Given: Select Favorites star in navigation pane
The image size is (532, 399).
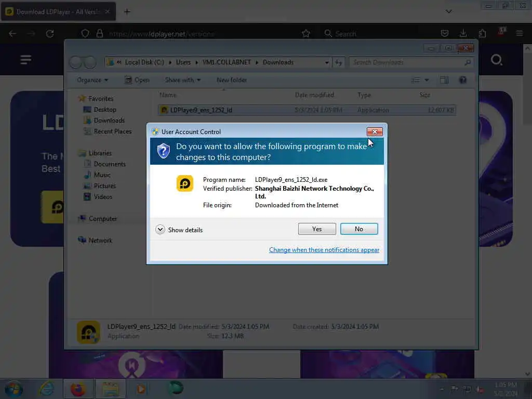Looking at the screenshot, I should pos(82,98).
